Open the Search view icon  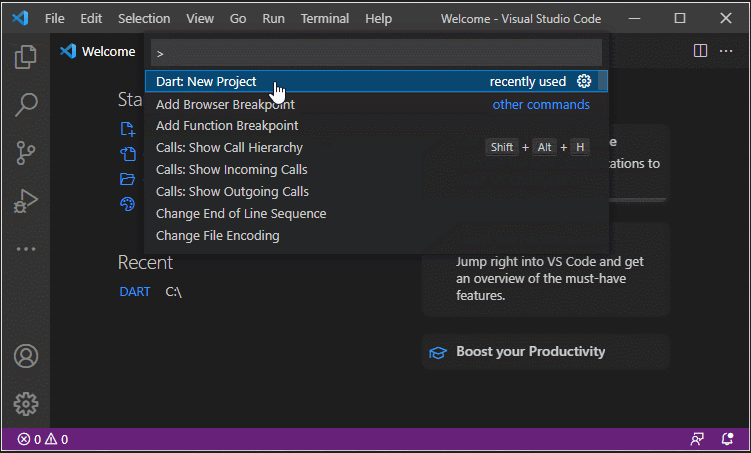[26, 105]
